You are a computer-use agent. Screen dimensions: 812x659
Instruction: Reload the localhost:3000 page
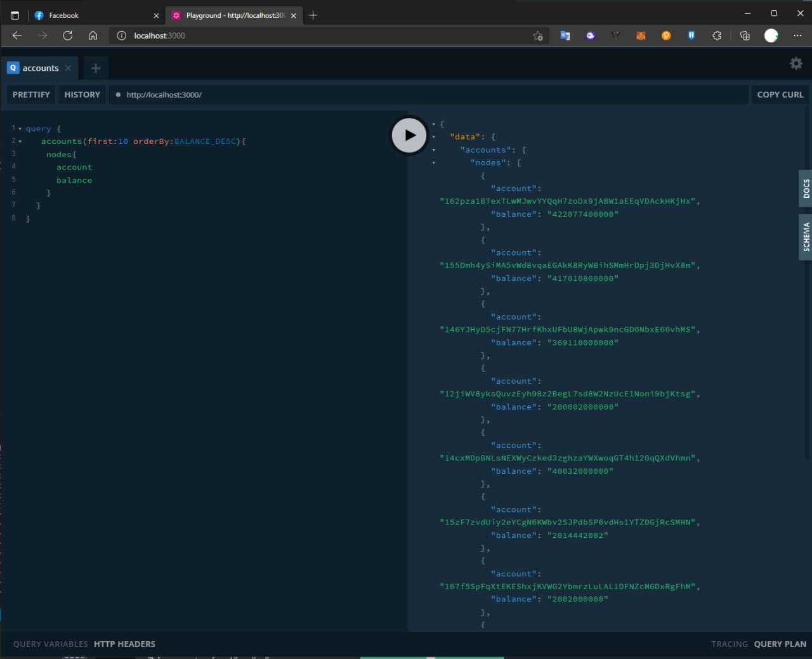point(68,36)
